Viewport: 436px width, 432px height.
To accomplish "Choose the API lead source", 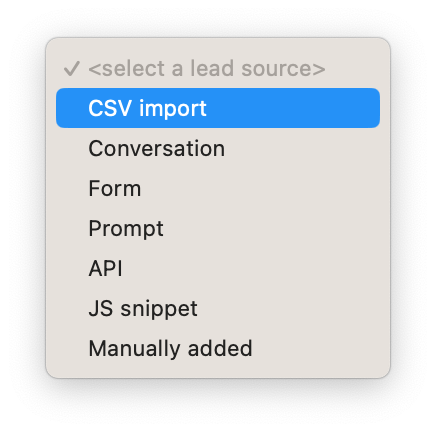I will click(218, 268).
